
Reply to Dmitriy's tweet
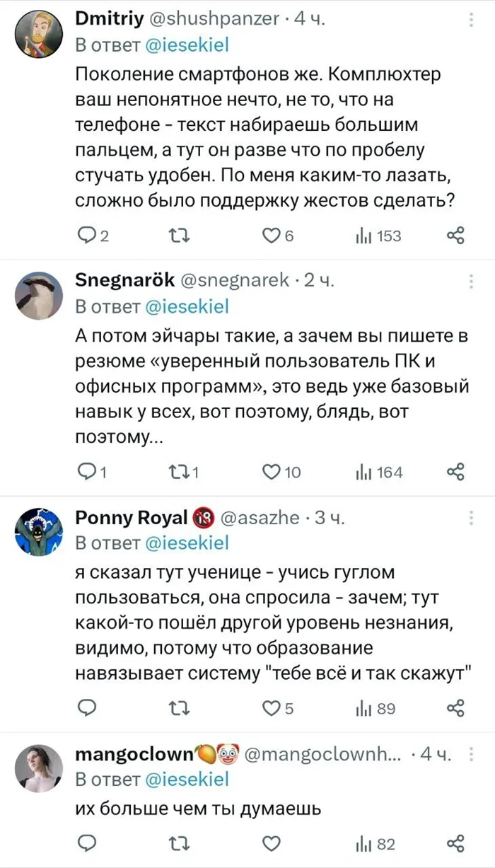[86, 234]
